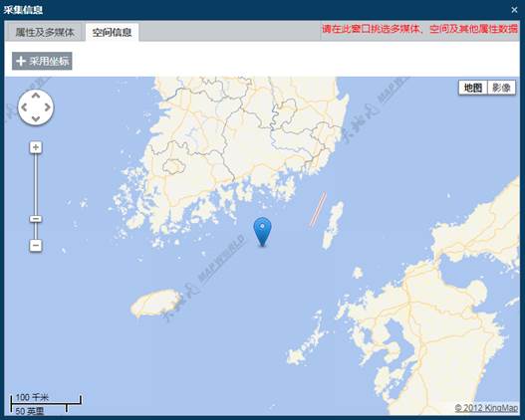Switch map layer to 影像 imagery
The width and height of the screenshot is (525, 420).
(501, 88)
